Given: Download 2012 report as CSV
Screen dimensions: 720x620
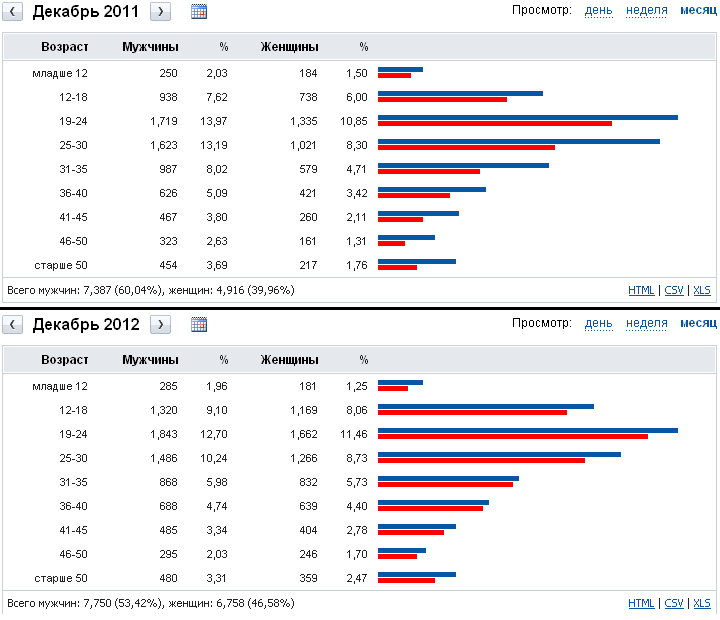Looking at the screenshot, I should pyautogui.click(x=674, y=604).
